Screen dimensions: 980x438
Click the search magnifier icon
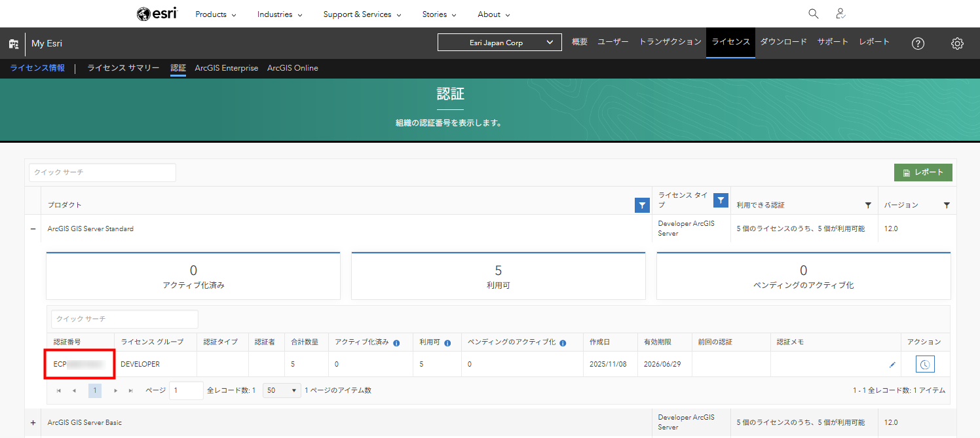(x=813, y=14)
